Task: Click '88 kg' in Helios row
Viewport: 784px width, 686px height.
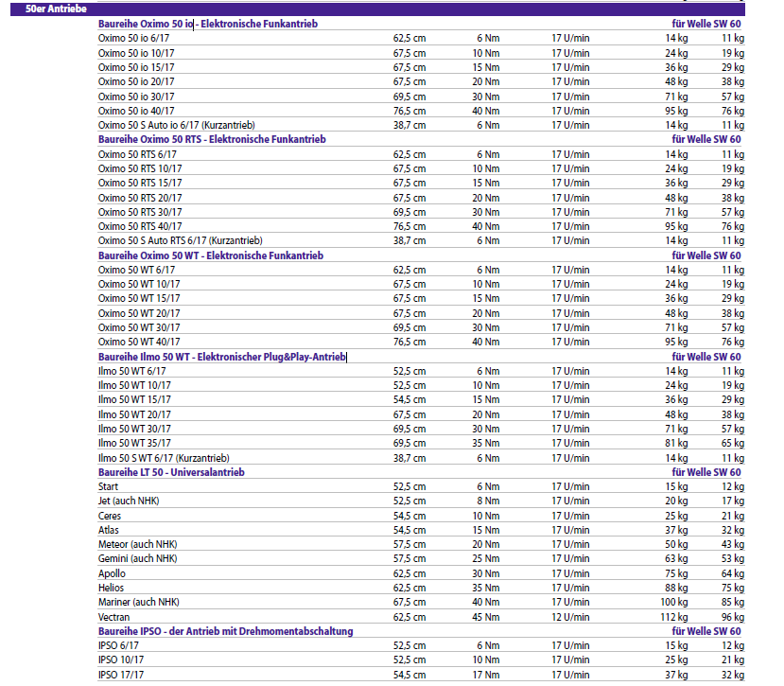Action: [676, 588]
